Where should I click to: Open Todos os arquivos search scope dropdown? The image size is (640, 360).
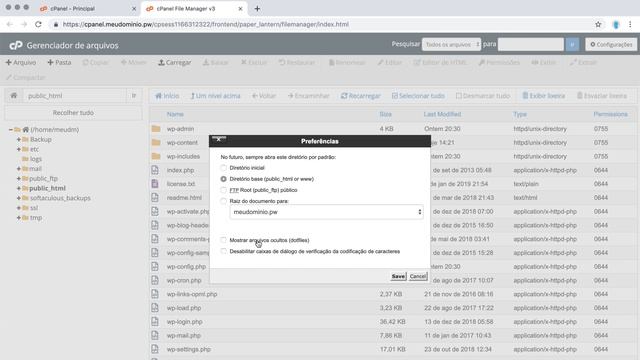click(451, 44)
